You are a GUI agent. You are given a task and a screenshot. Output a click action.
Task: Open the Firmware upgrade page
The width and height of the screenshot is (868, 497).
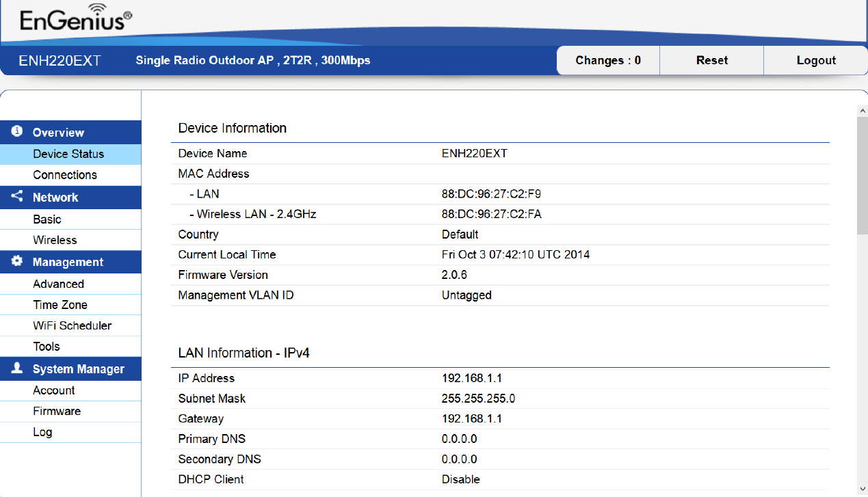70,411
